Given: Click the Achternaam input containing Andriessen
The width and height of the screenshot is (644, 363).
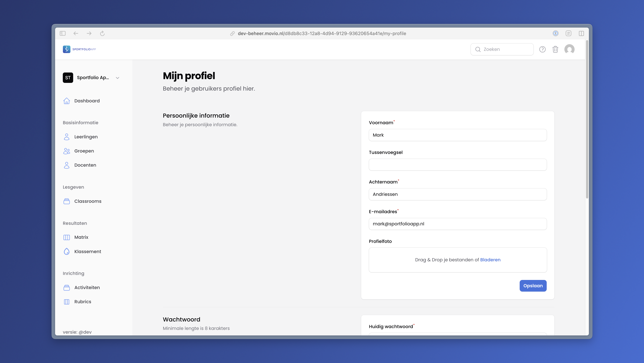Looking at the screenshot, I should point(457,194).
